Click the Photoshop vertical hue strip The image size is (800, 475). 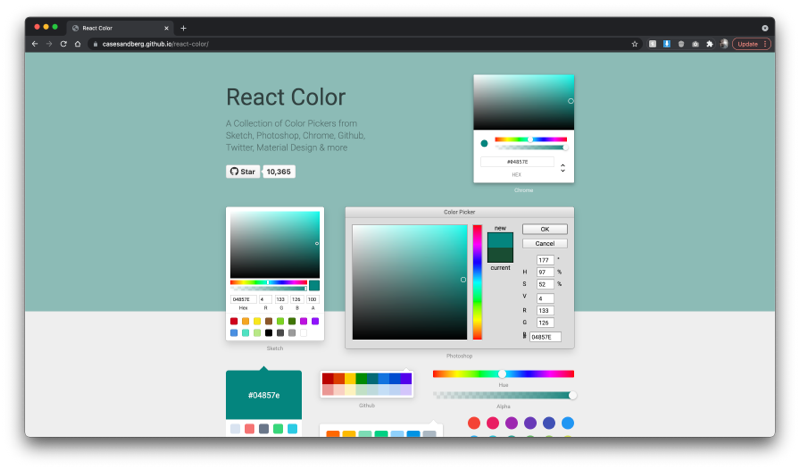tap(477, 282)
